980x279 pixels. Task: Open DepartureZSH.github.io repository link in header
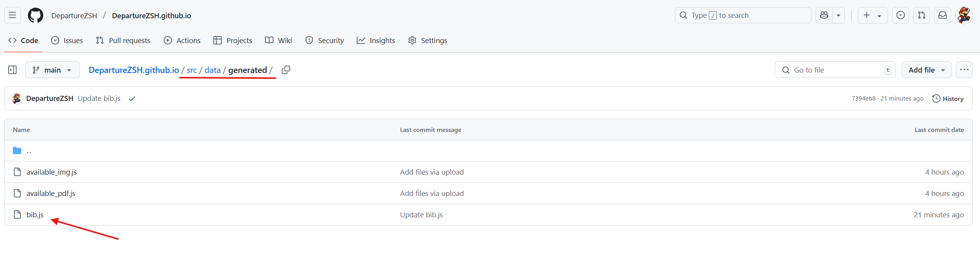[152, 16]
